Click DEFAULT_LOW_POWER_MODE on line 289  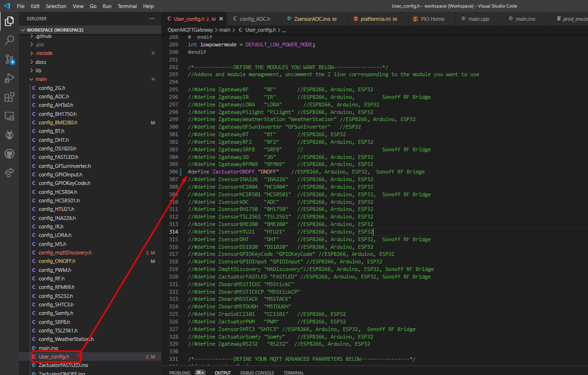pos(279,44)
